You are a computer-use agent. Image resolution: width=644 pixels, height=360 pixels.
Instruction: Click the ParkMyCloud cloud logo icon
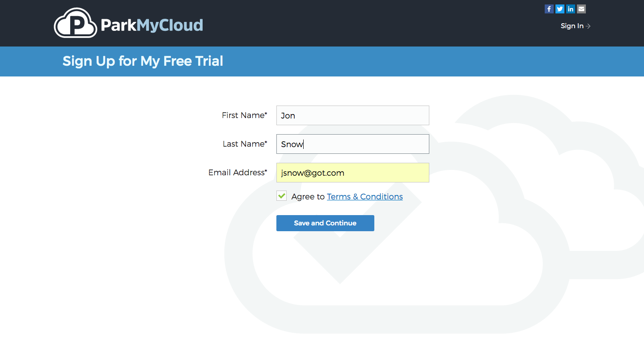click(75, 23)
